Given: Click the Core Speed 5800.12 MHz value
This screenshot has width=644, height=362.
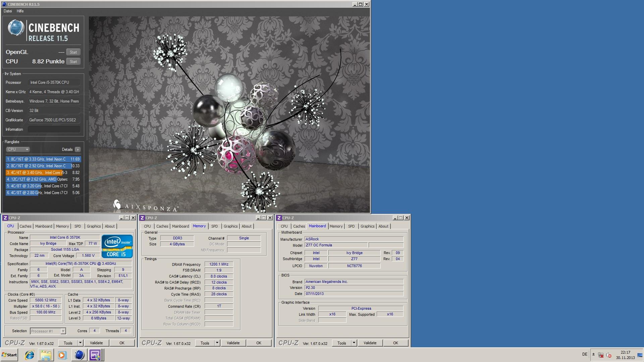Looking at the screenshot, I should click(46, 300).
